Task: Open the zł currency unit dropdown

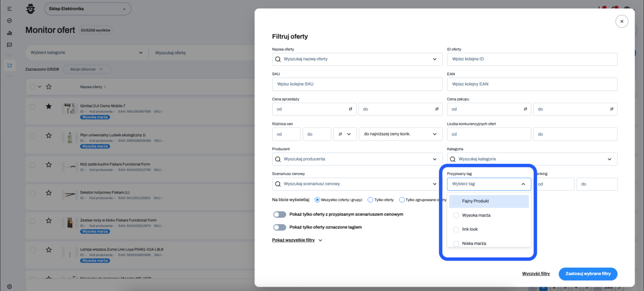Action: pos(345,134)
